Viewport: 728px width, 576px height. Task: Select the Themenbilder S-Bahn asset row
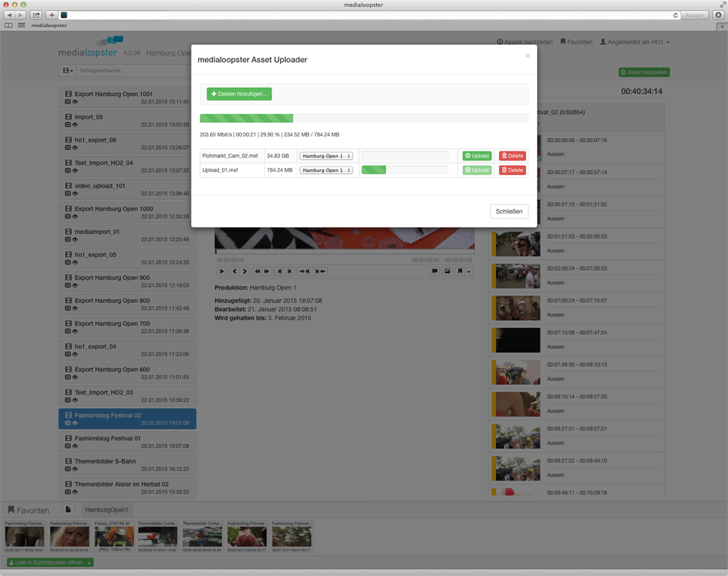[128, 464]
